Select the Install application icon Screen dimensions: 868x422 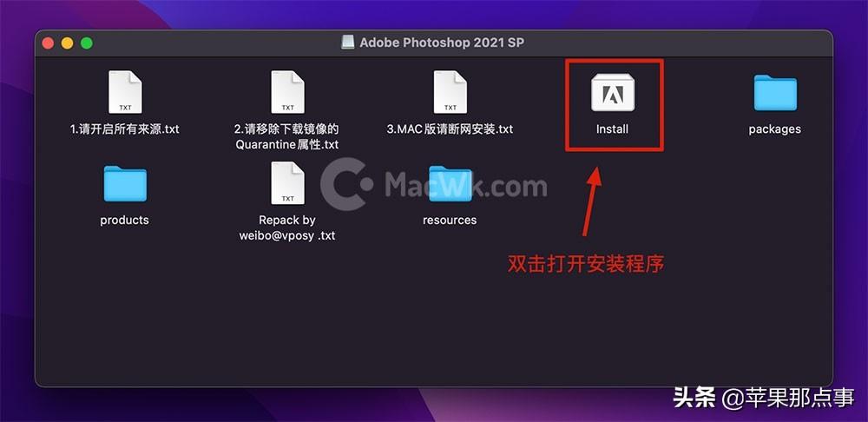pyautogui.click(x=613, y=93)
